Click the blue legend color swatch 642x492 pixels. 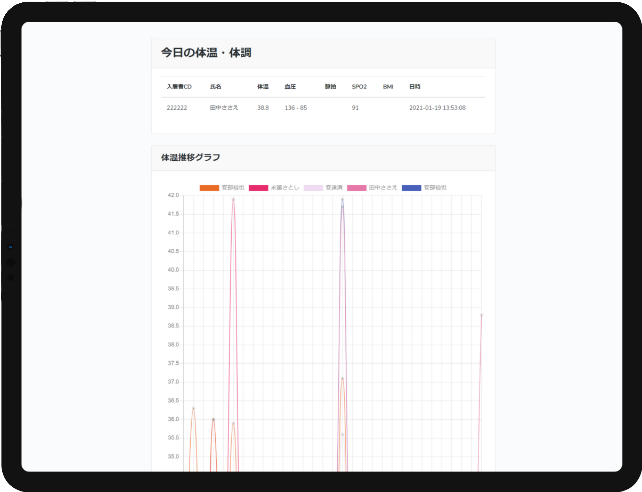click(411, 187)
